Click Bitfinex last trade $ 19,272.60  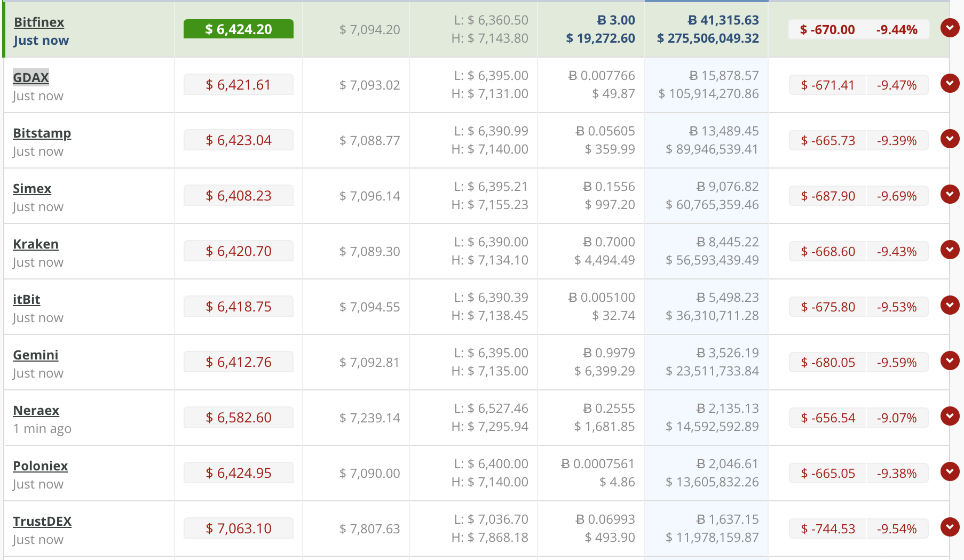tap(600, 38)
